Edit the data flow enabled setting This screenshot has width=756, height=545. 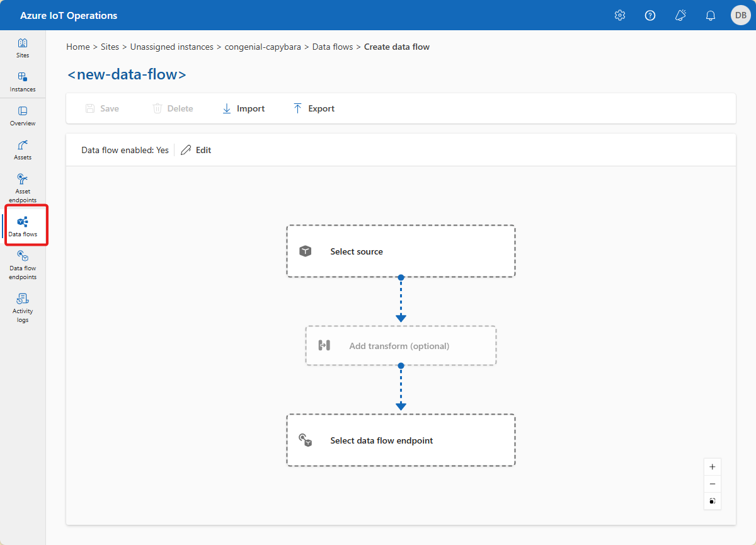196,150
